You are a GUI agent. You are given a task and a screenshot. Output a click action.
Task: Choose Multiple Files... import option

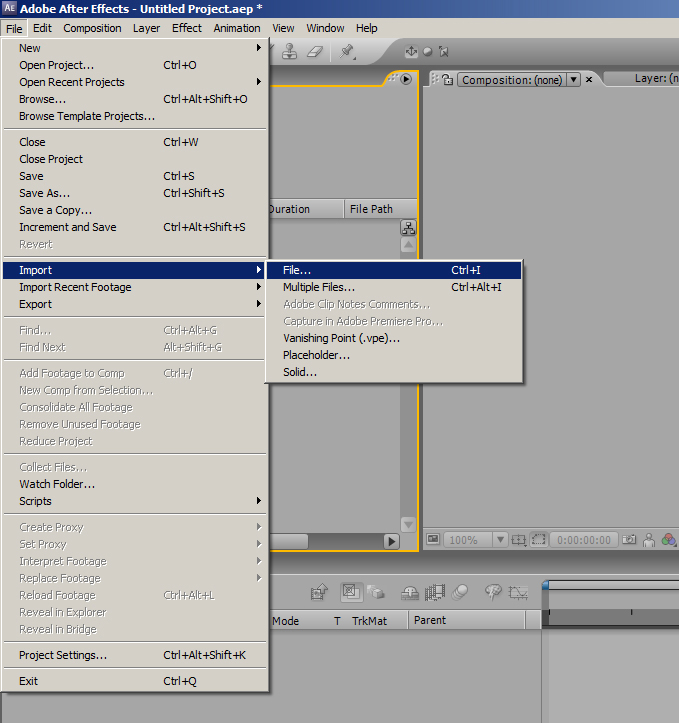tap(394, 287)
